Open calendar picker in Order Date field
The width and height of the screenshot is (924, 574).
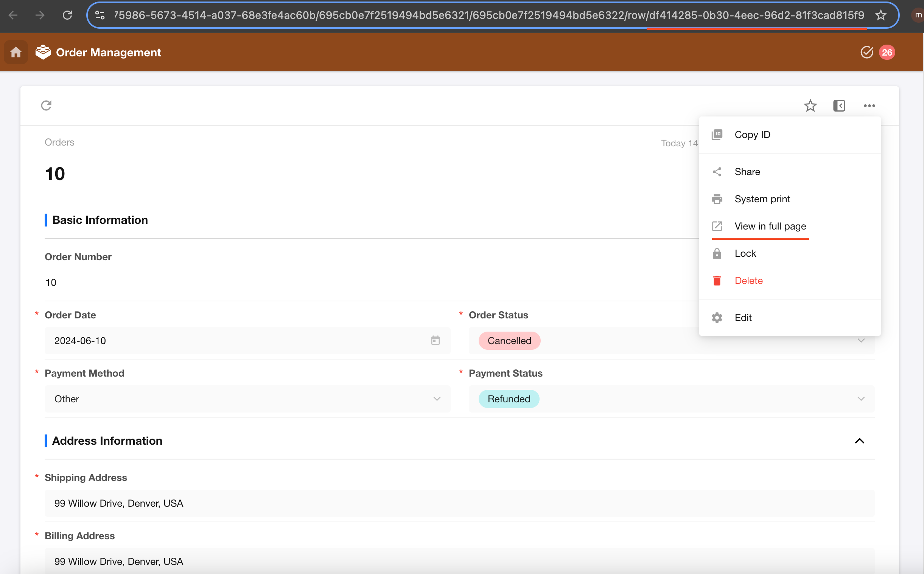tap(435, 341)
